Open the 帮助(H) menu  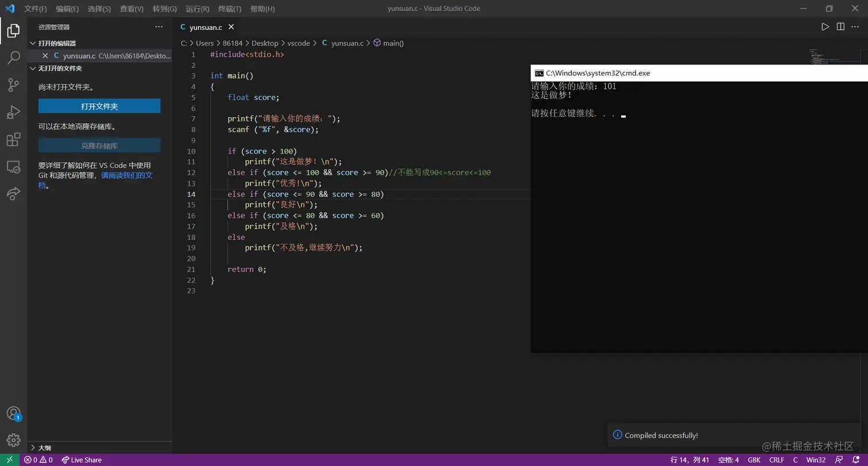coord(262,9)
